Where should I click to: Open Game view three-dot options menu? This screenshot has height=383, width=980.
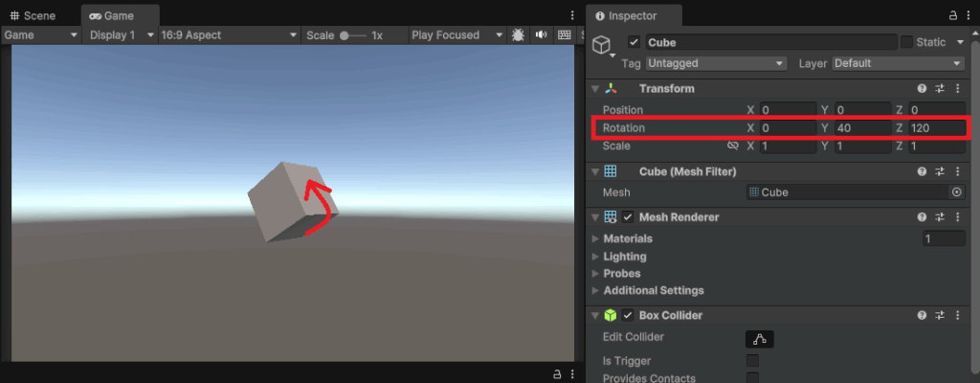tap(572, 15)
